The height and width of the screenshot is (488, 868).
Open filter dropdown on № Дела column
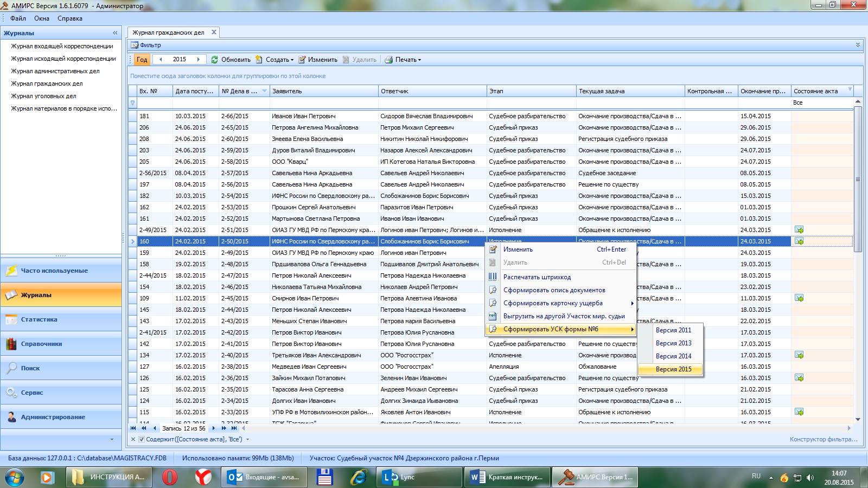pos(264,91)
